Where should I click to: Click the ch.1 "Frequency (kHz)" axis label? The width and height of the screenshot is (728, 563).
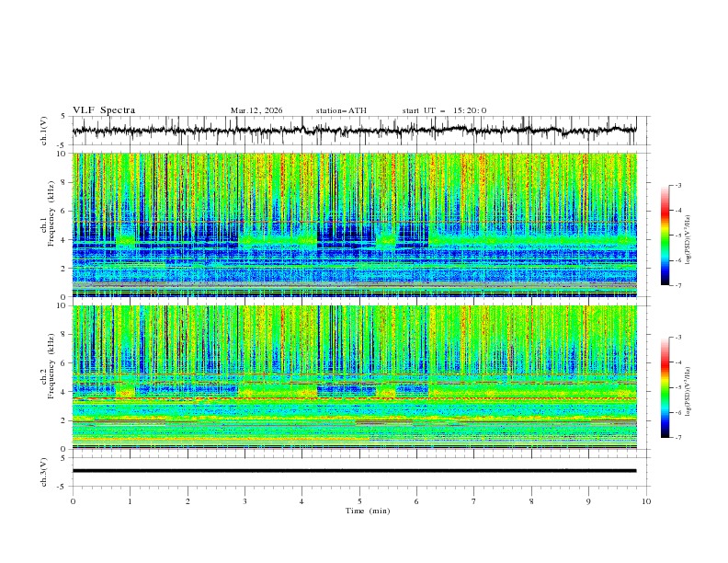[51, 212]
